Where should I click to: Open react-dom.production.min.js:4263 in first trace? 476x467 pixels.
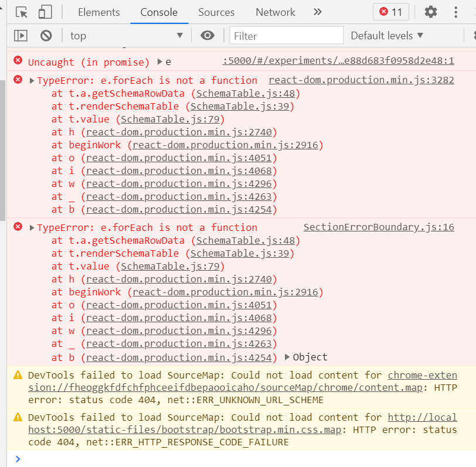point(179,197)
